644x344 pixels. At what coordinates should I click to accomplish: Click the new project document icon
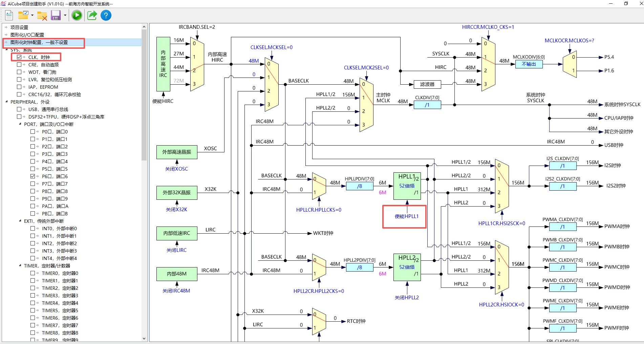9,15
